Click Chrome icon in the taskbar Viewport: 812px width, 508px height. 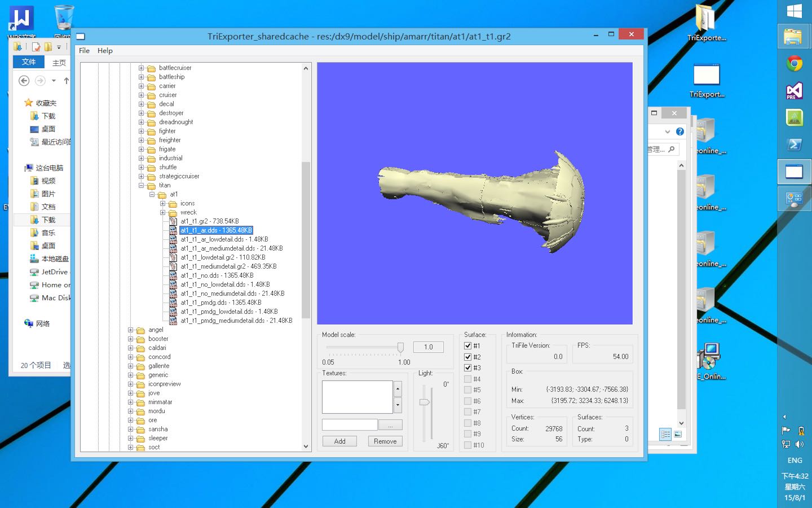pos(795,63)
